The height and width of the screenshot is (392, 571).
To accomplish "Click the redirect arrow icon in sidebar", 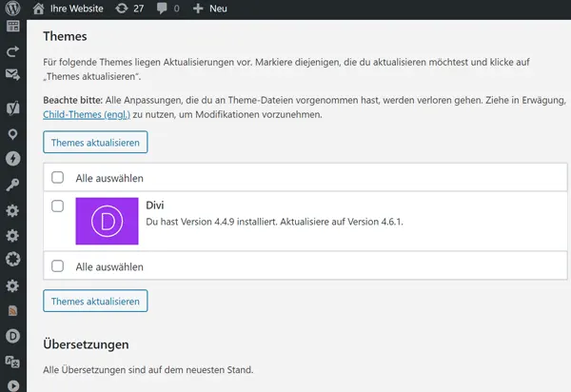I will pyautogui.click(x=12, y=51).
